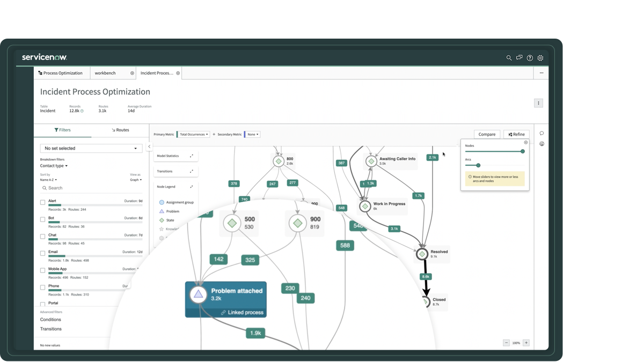The height and width of the screenshot is (362, 644).
Task: Open the Linked process link
Action: [243, 313]
